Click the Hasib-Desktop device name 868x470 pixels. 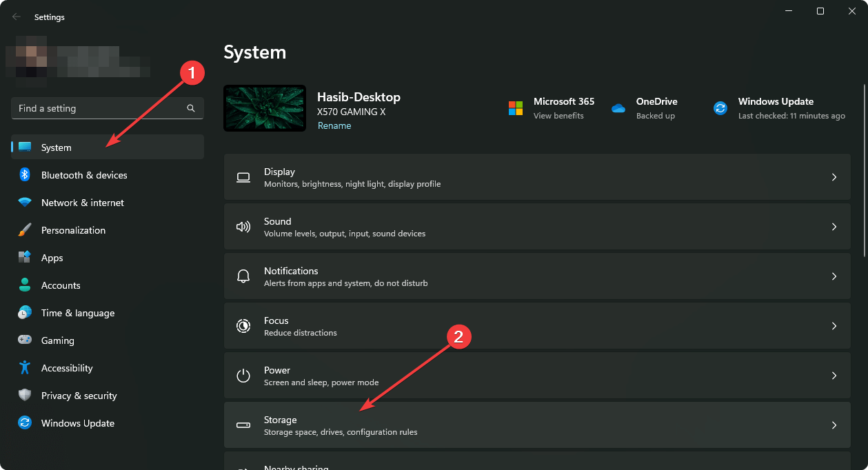coord(359,97)
